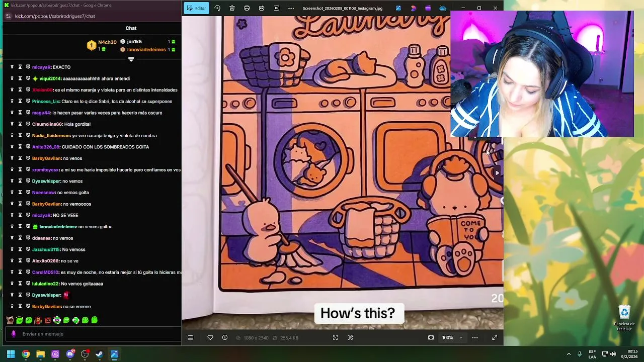Open Chrome from the taskbar

coord(26,354)
